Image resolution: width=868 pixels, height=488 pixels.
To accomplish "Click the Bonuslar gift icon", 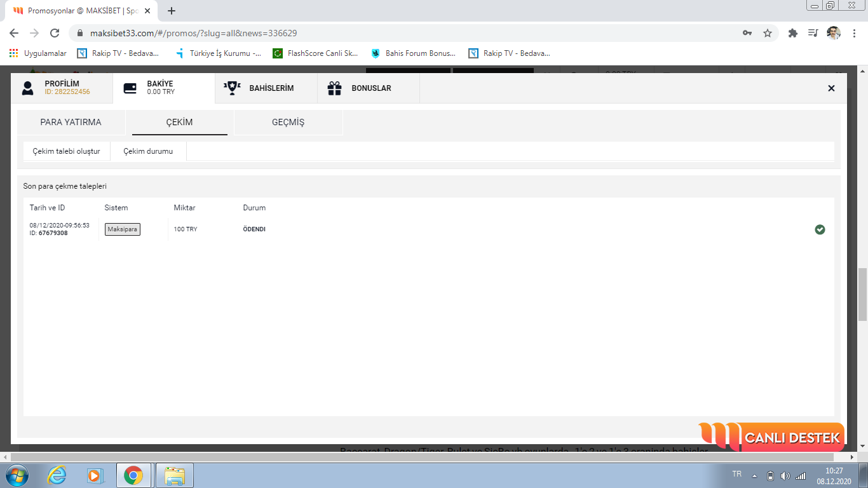I will pos(334,88).
